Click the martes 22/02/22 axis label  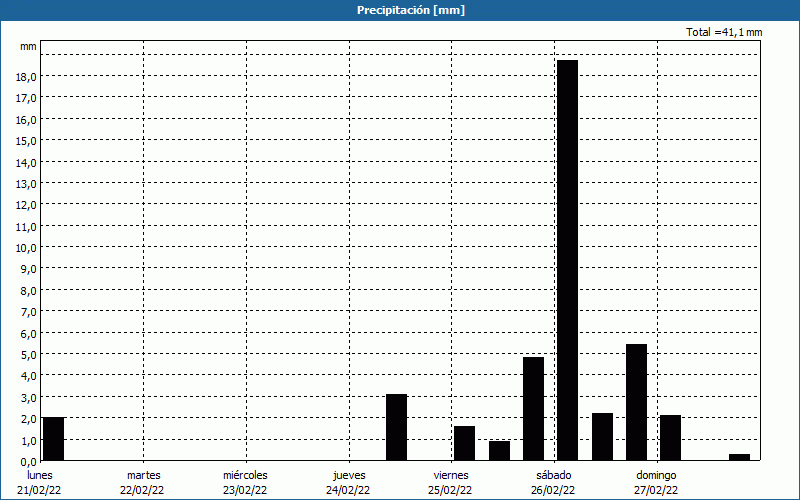tap(143, 483)
